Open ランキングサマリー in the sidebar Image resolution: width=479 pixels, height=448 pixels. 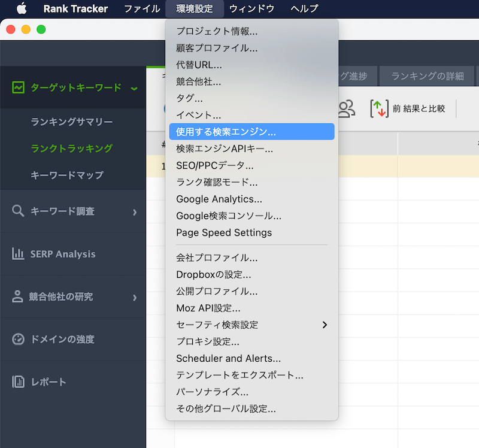[x=72, y=122]
